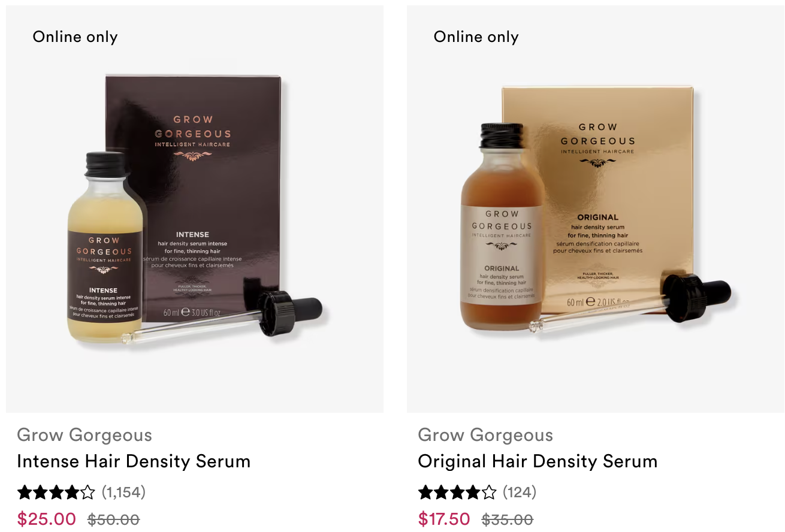This screenshot has height=532, width=785.
Task: Click the star rating for Original serum
Action: (457, 492)
